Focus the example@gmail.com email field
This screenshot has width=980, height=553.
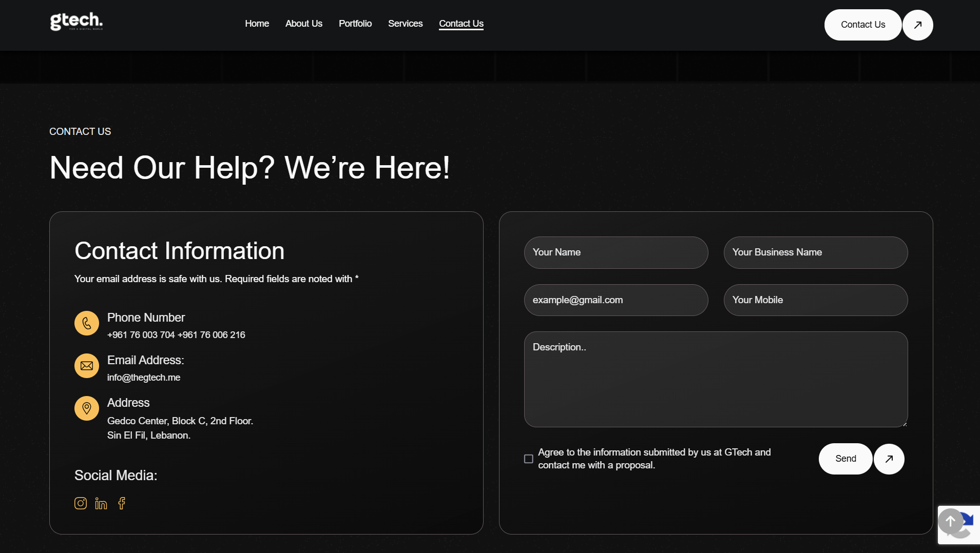616,300
